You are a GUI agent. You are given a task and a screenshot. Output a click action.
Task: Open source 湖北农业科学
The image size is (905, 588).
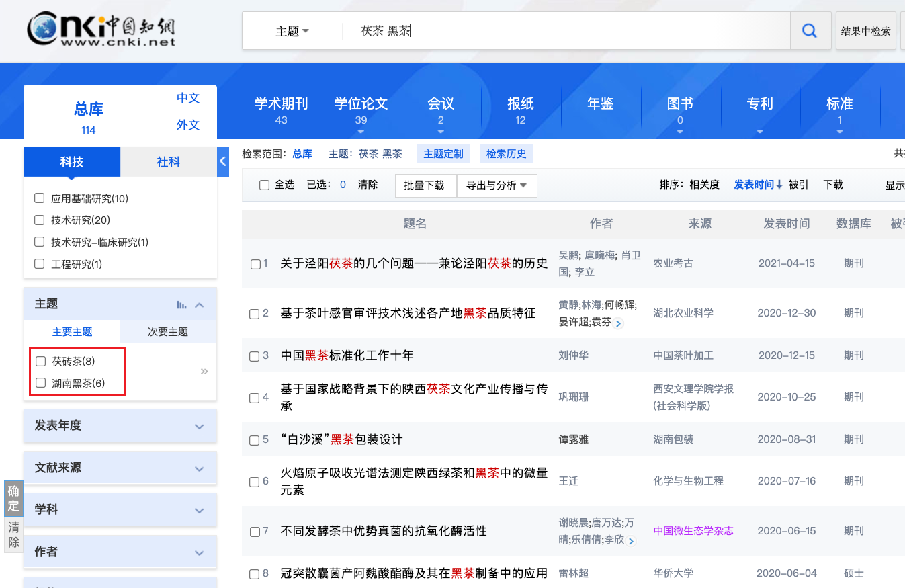pyautogui.click(x=683, y=313)
